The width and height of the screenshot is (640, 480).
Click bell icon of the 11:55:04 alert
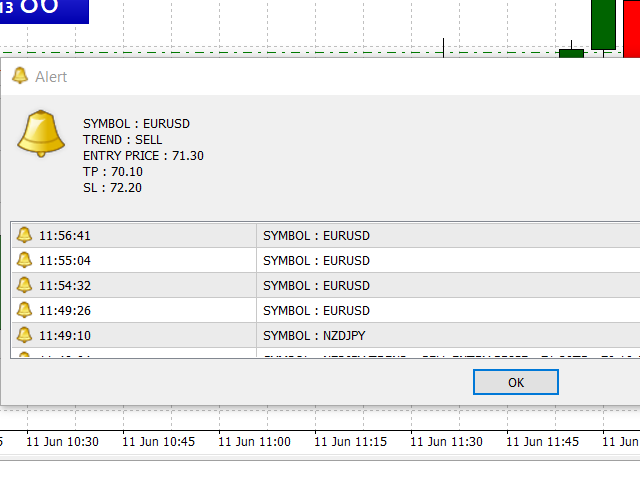tap(25, 260)
